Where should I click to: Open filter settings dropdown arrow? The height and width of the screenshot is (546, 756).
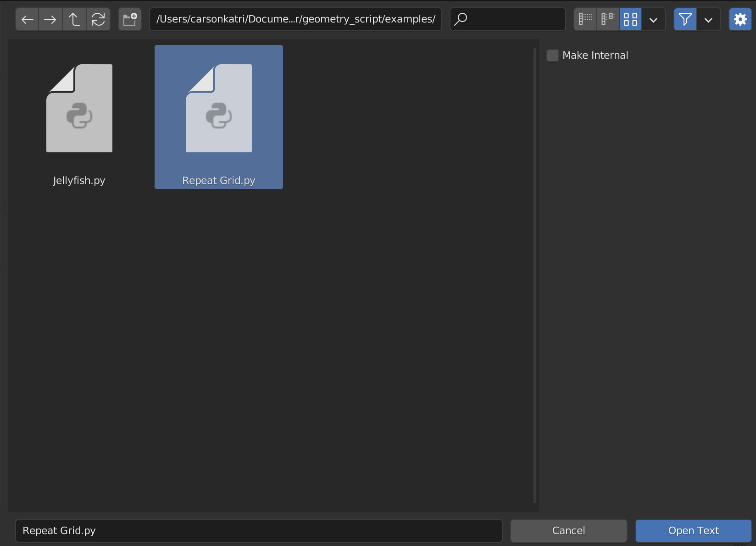click(708, 20)
